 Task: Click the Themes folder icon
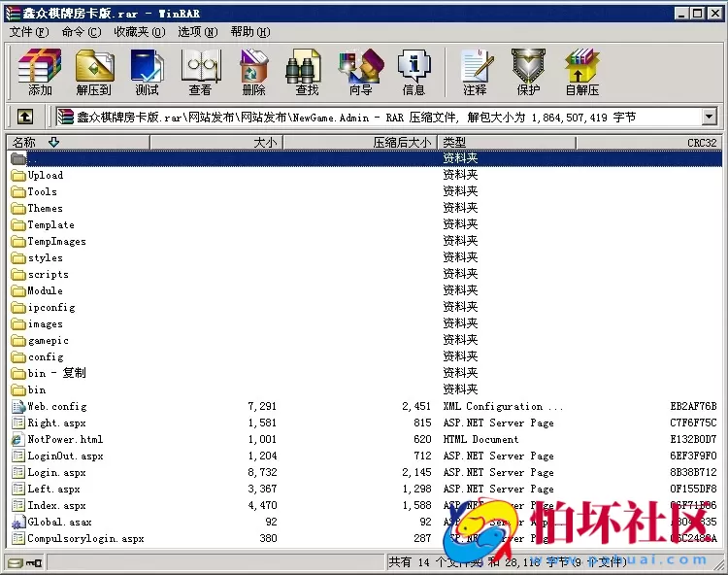pyautogui.click(x=18, y=208)
